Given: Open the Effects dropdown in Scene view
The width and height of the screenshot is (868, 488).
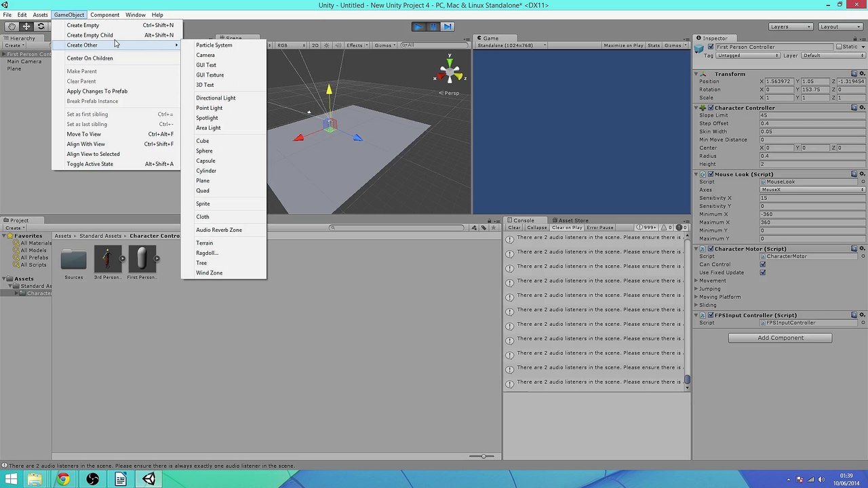Looking at the screenshot, I should (x=356, y=45).
